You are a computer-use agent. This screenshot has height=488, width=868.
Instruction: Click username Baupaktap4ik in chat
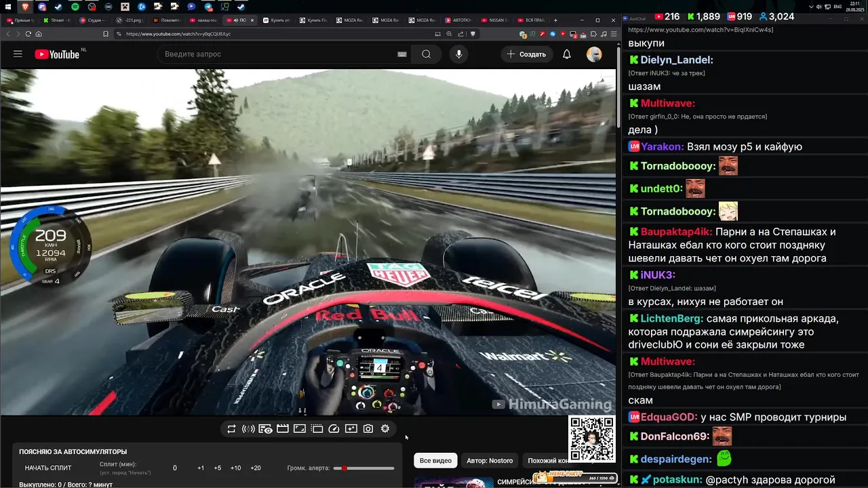pyautogui.click(x=675, y=232)
